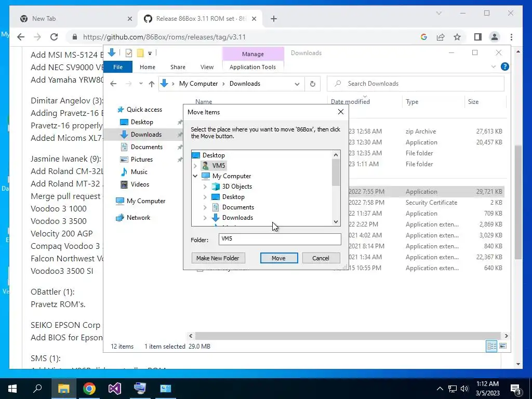Select Network in navigation pane

[x=133, y=218]
